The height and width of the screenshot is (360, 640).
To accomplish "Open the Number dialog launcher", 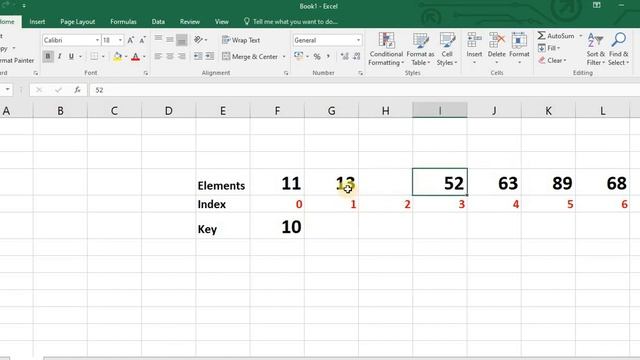I will [x=360, y=73].
